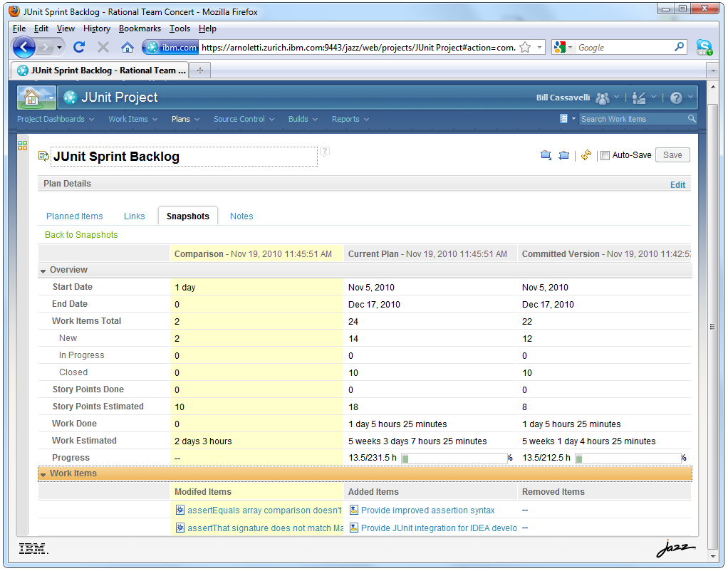
Task: Open the Provide JUnit integration for IDEA link
Action: [439, 528]
